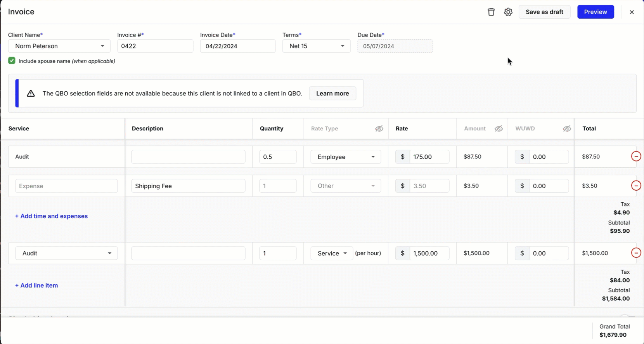This screenshot has height=344, width=644.
Task: Click the warning triangle icon in QBO notice
Action: click(31, 94)
